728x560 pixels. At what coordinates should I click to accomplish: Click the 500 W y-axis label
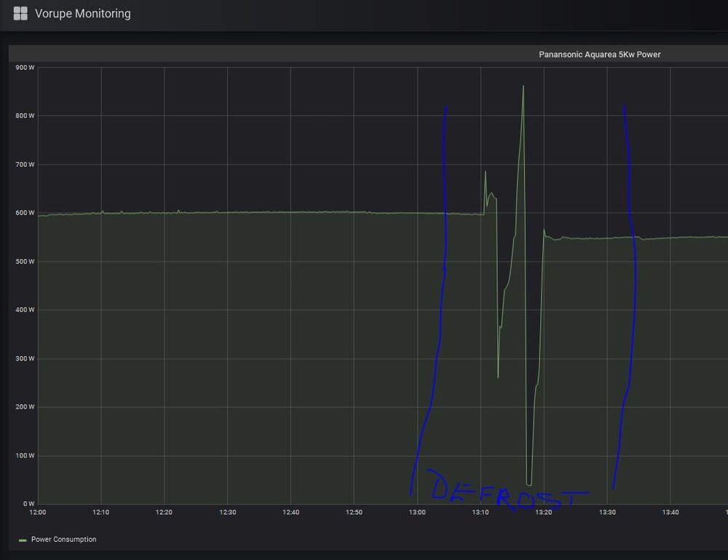click(25, 261)
